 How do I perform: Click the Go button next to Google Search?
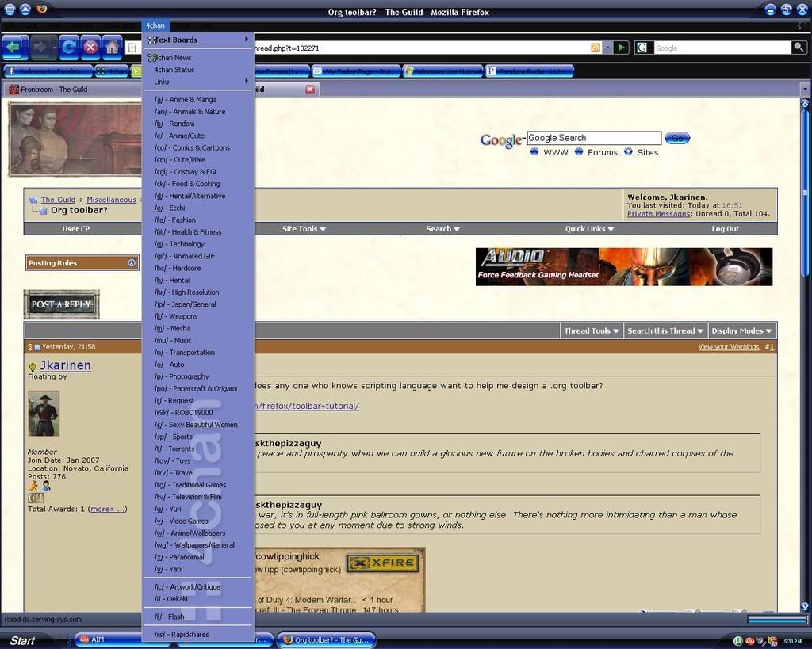(x=677, y=138)
